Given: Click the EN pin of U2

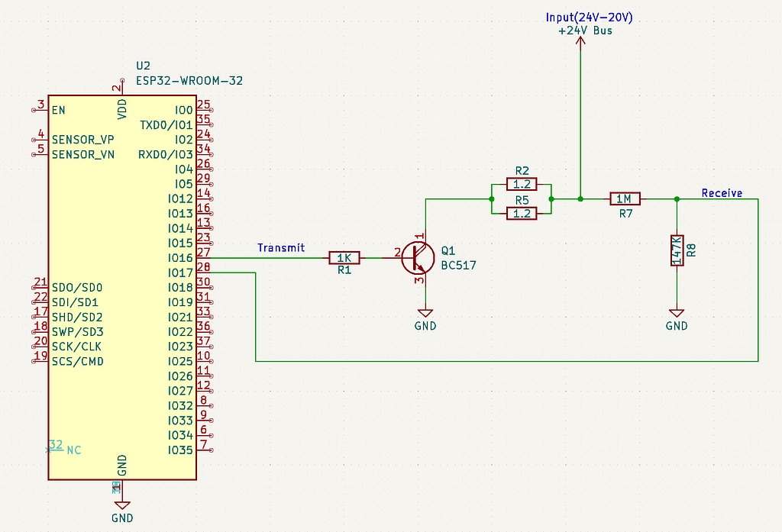Looking at the screenshot, I should pyautogui.click(x=60, y=110).
